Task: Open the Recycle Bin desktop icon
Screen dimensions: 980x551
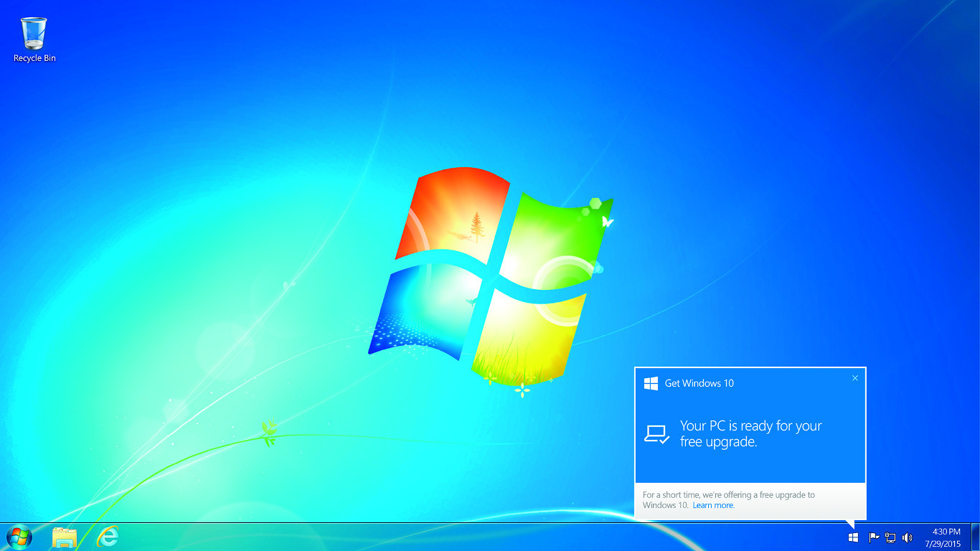Action: point(34,33)
